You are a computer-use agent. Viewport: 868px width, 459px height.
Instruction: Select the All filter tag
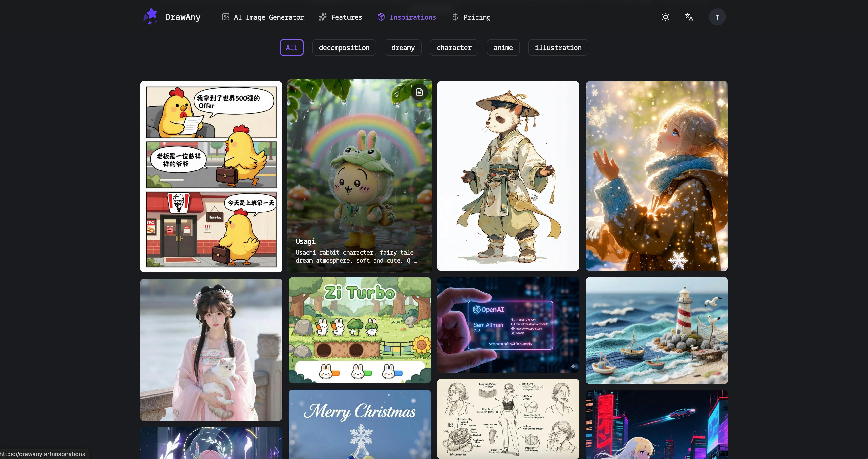coord(292,48)
